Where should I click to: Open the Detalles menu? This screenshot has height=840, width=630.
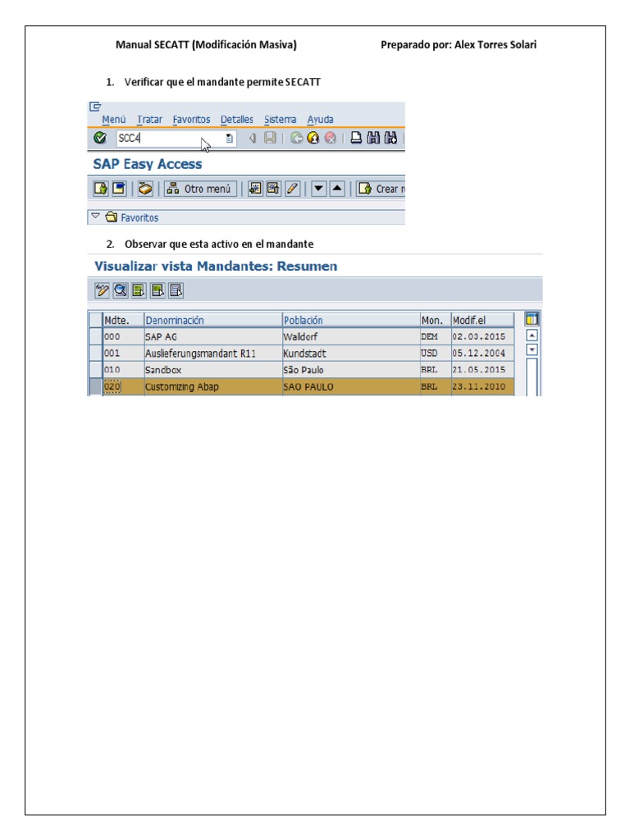237,120
